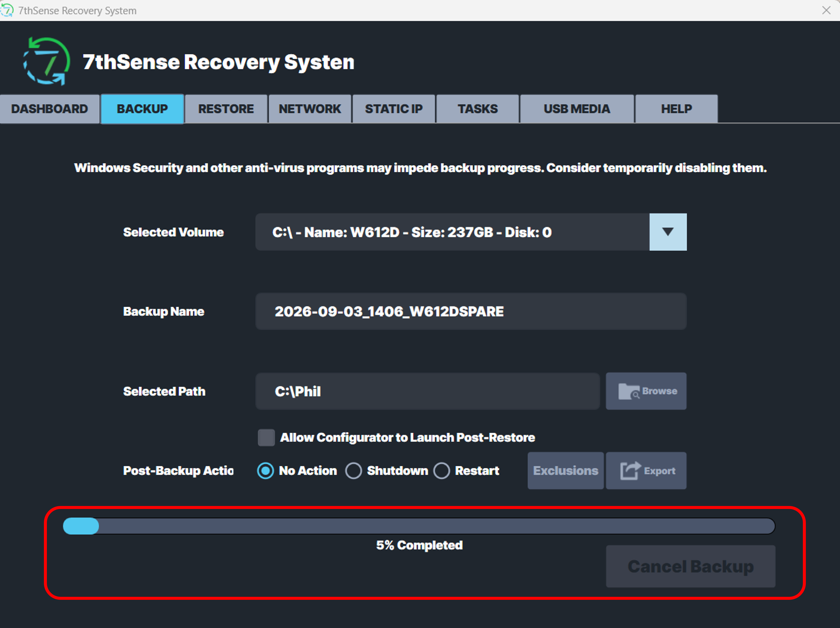This screenshot has width=840, height=628.
Task: Close the 7thSense Recovery System window
Action: click(x=826, y=10)
